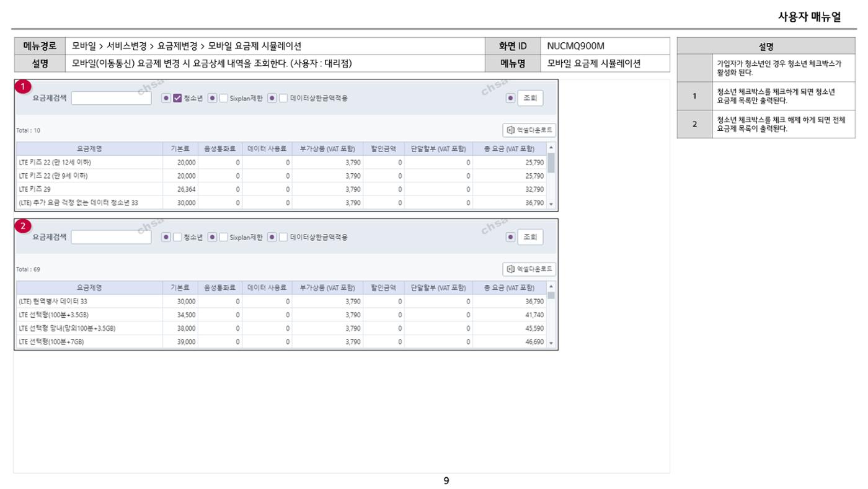Download Excel from the Total 10 list

[529, 130]
